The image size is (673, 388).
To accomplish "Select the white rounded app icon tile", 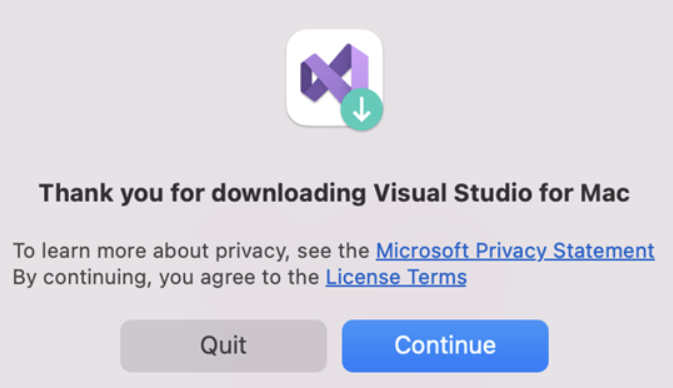I will pos(334,78).
